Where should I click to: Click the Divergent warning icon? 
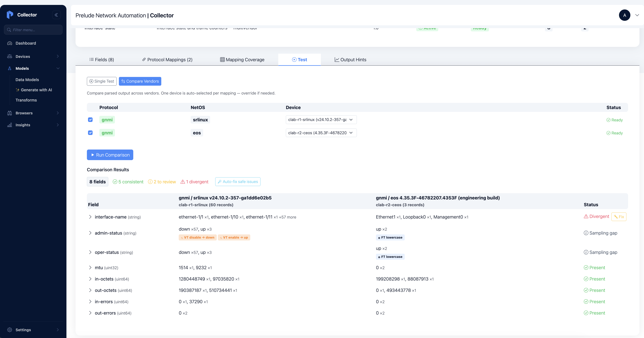pos(586,216)
